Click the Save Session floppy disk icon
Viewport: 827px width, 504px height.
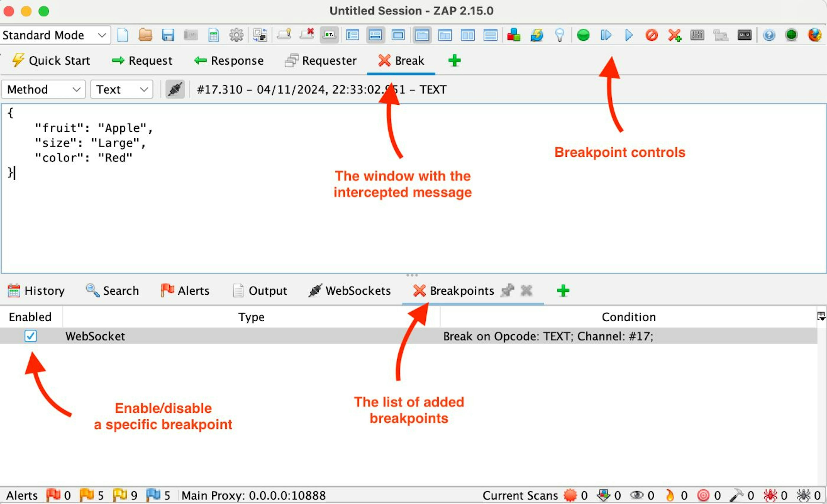[x=168, y=35]
